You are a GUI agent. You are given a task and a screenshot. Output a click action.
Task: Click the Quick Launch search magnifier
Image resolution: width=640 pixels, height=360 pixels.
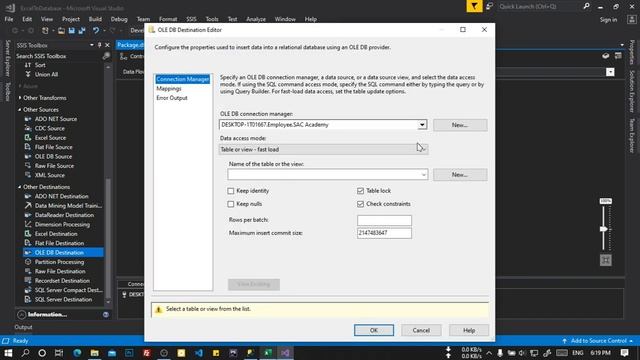coord(586,6)
